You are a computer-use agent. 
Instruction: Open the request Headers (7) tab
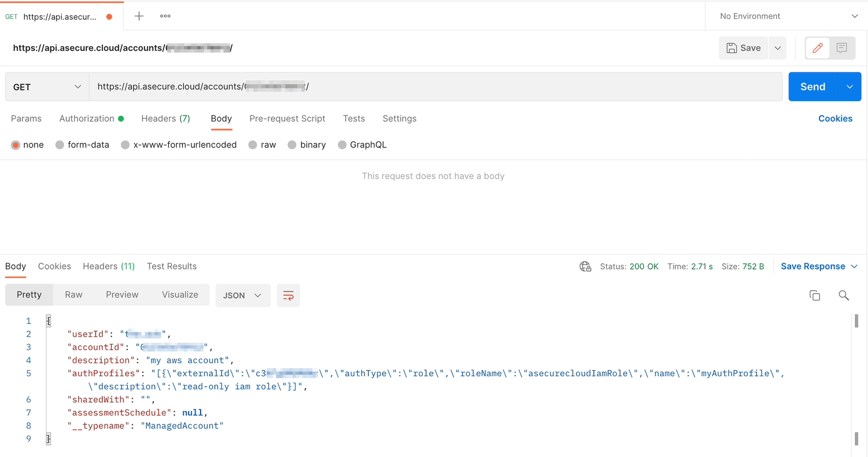coord(166,119)
